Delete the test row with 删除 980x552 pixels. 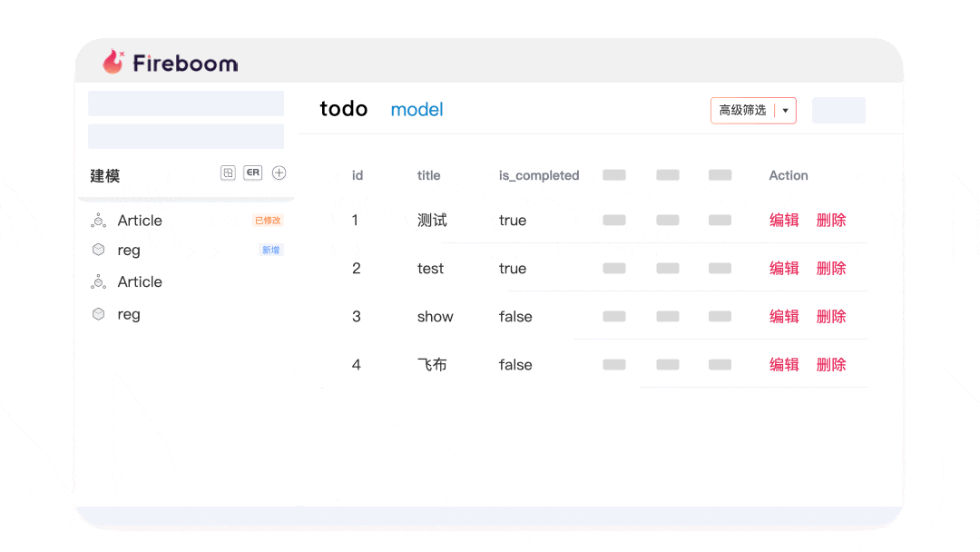click(831, 268)
